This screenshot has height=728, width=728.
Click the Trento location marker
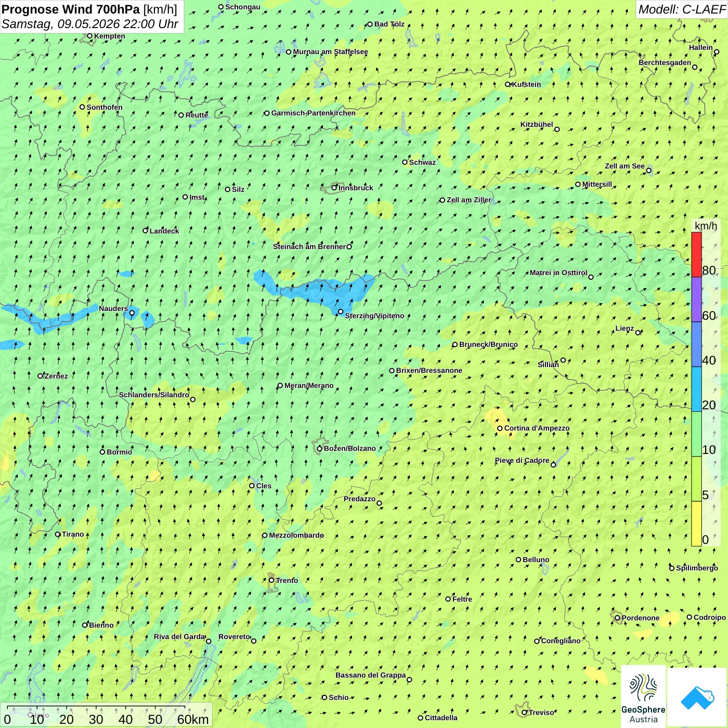[x=271, y=580]
